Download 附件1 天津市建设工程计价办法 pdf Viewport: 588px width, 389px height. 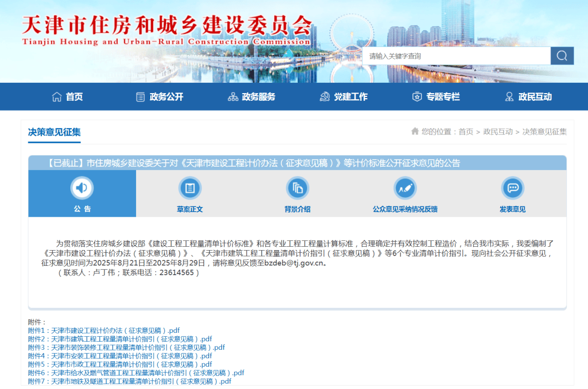[104, 331]
